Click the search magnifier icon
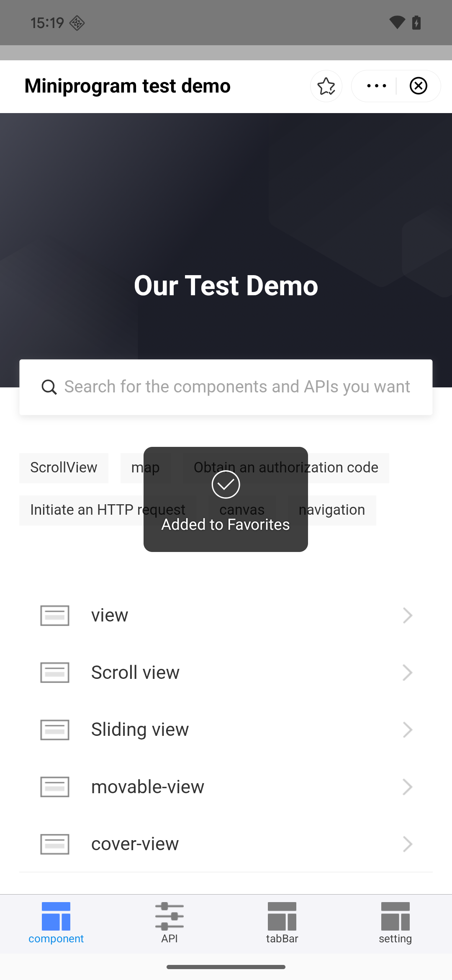Screen dimensions: 452x980 (49, 387)
